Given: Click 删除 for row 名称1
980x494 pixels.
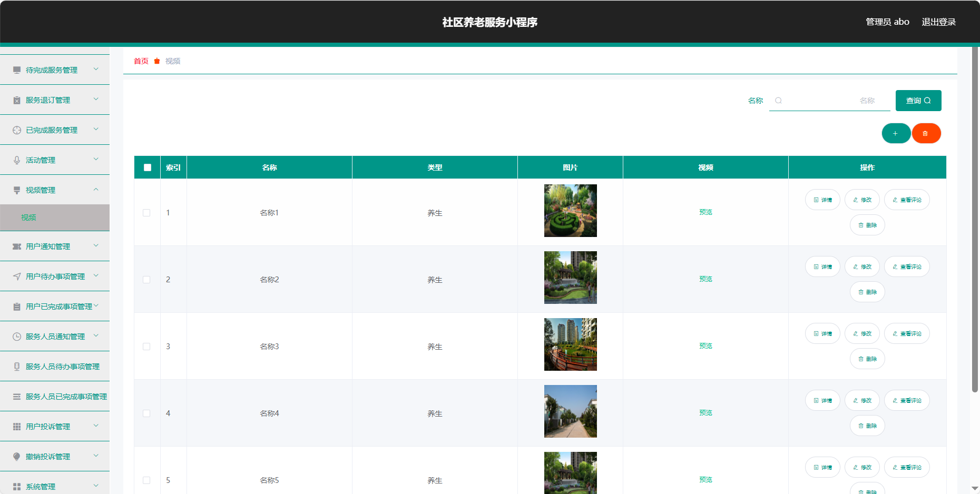Looking at the screenshot, I should click(867, 225).
